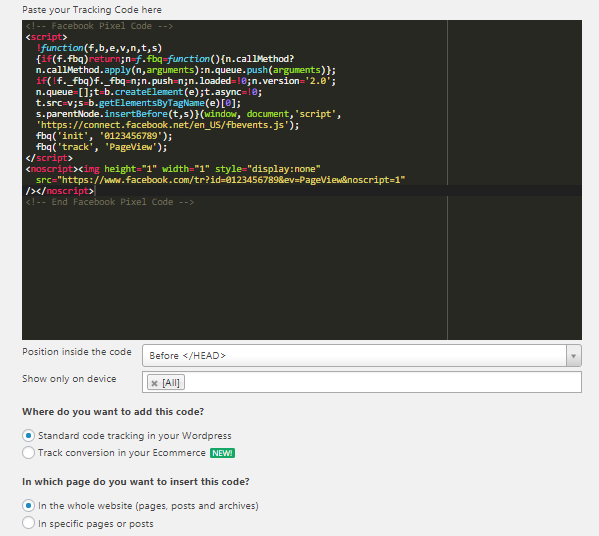599x536 pixels.
Task: Click the s.parentNode.insertBefore code line
Action: [x=188, y=114]
